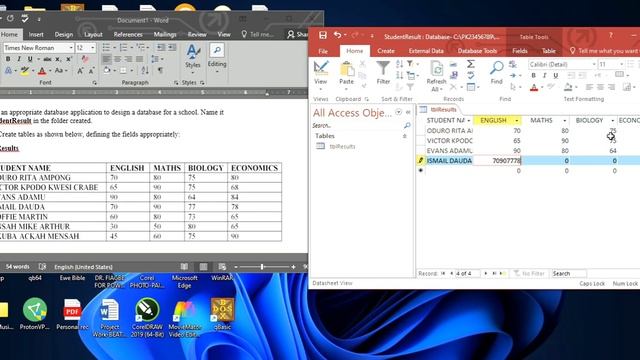Open the font size 11 dropdown in Access
The width and height of the screenshot is (640, 360).
621,64
